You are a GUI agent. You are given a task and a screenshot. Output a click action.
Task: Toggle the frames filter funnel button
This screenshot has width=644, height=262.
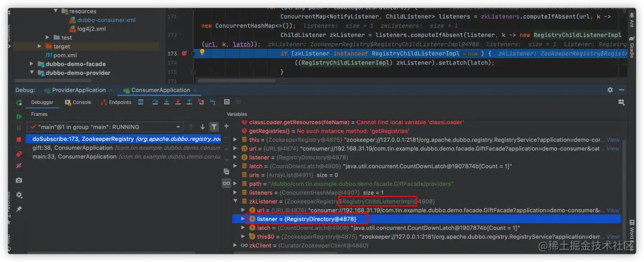tap(214, 127)
